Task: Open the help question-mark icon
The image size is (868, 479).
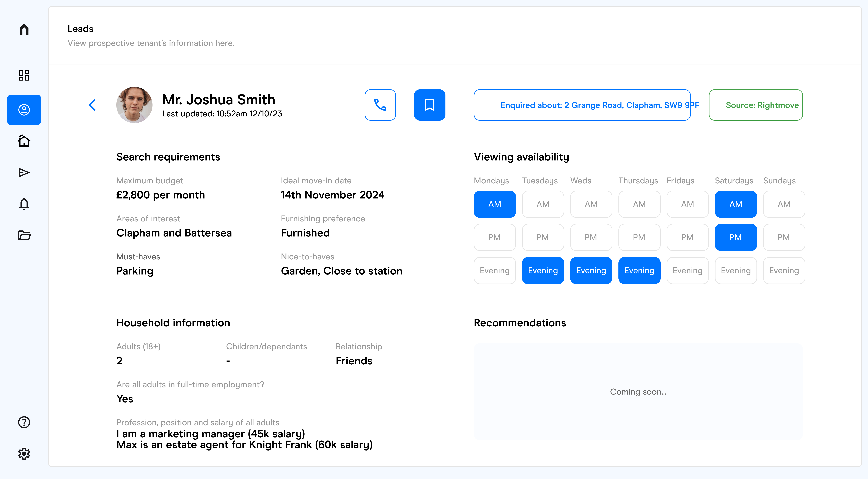Action: point(24,422)
